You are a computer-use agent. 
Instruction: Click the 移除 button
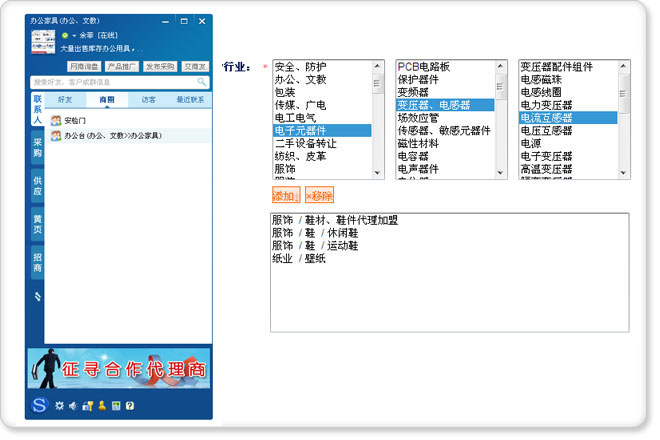(x=319, y=195)
